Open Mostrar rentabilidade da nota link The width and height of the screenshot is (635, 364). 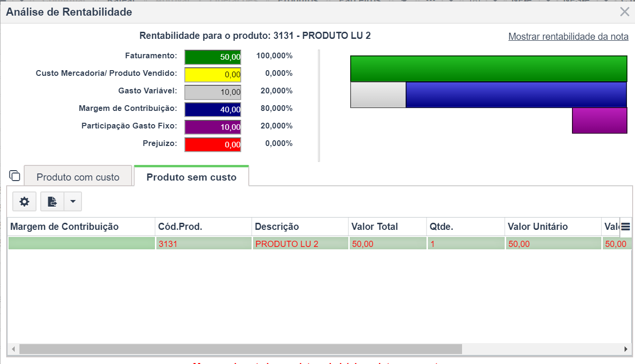(569, 36)
